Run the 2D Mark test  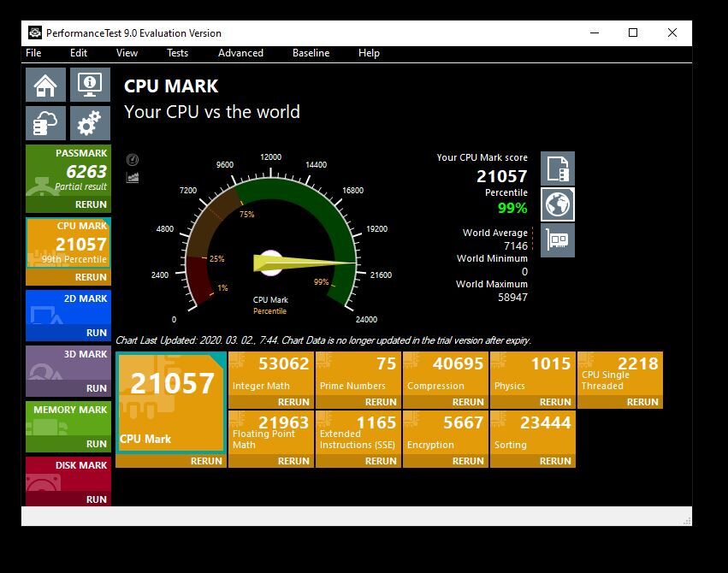click(68, 333)
